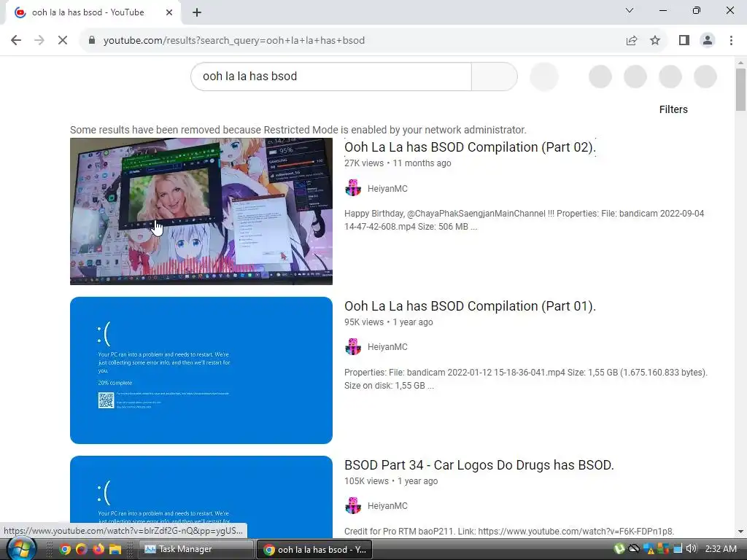Bookmark this page with the star icon
The image size is (747, 560).
tap(655, 41)
